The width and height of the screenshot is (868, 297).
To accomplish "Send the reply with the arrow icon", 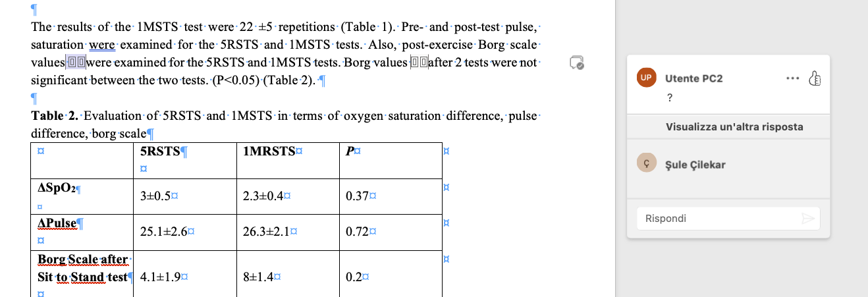I will (807, 219).
